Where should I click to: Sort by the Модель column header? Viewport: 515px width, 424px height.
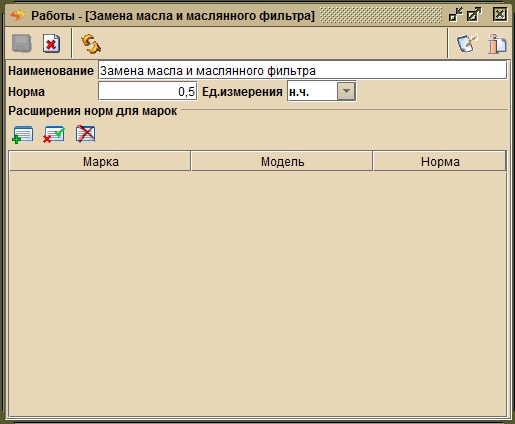click(x=282, y=161)
